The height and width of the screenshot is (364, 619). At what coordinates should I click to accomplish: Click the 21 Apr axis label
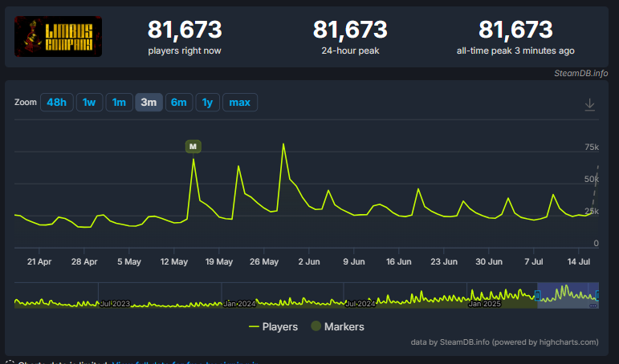tap(39, 262)
